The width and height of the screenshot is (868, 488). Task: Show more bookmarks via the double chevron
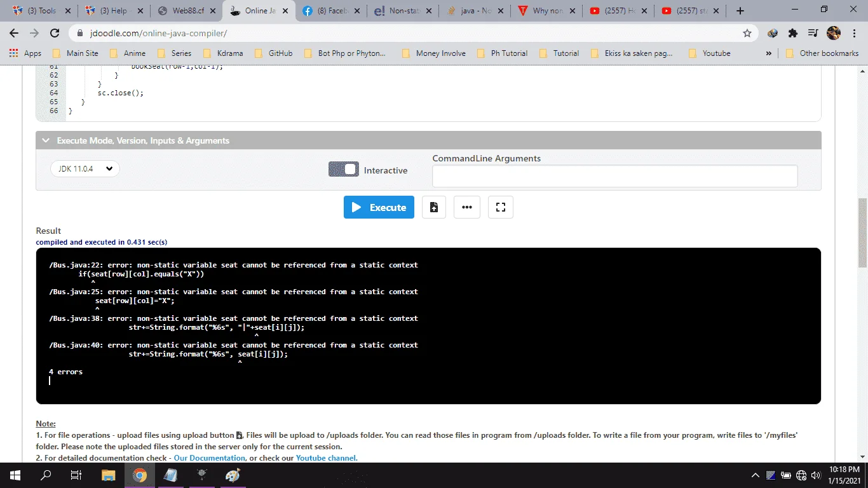[x=769, y=53]
